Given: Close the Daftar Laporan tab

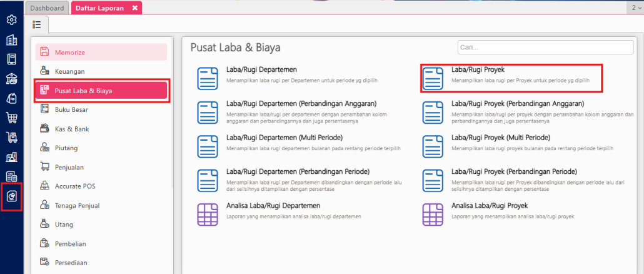Looking at the screenshot, I should 134,8.
